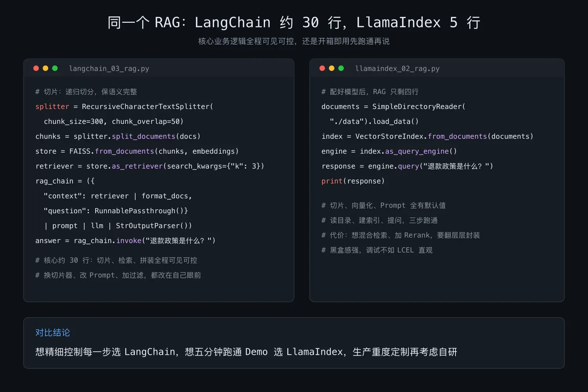Click the yellow dot in the llamaindex_02_rag.py window

pyautogui.click(x=332, y=68)
